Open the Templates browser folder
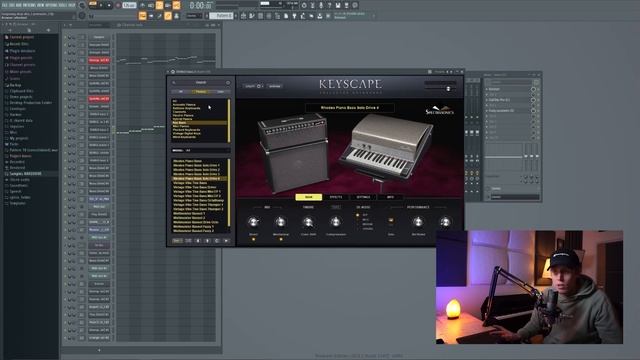 [18, 203]
